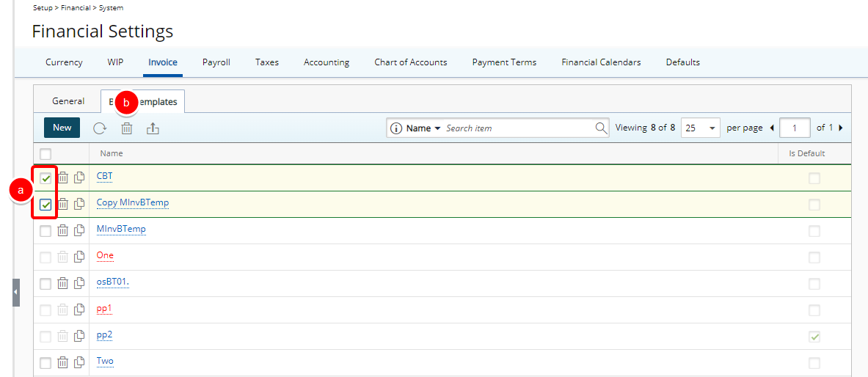Open the General sub-tab

click(x=68, y=101)
